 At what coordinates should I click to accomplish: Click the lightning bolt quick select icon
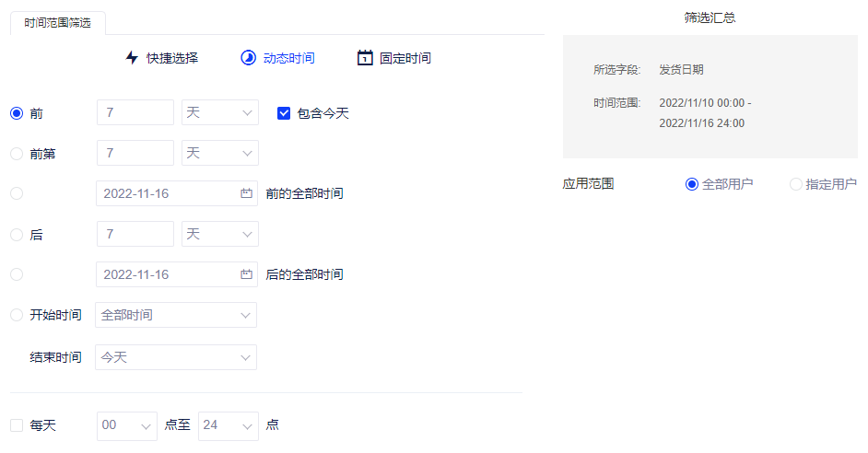[x=132, y=58]
